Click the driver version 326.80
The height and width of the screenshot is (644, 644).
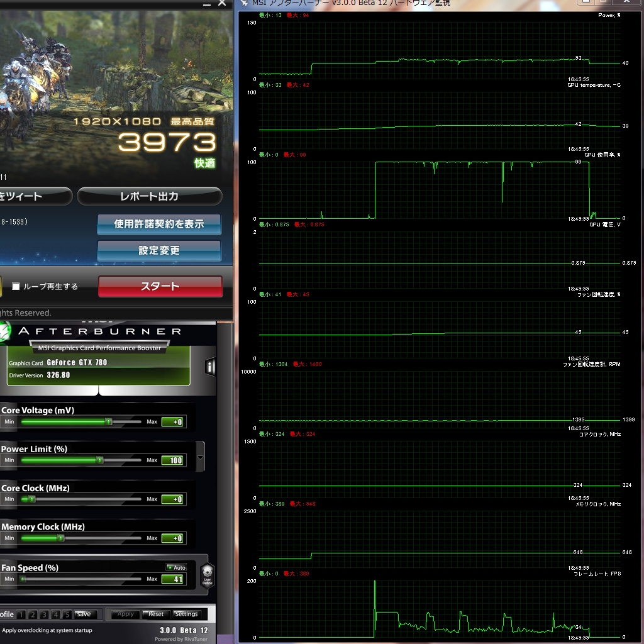click(x=58, y=375)
